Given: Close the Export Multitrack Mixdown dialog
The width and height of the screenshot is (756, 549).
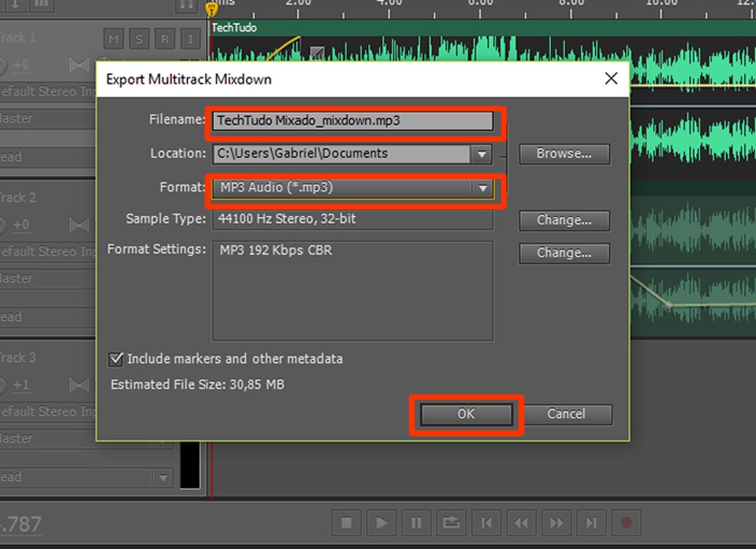Looking at the screenshot, I should click(x=611, y=78).
